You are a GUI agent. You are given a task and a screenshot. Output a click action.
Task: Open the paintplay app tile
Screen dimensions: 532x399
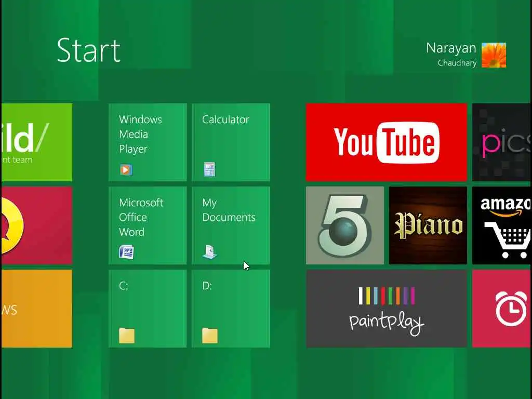coord(387,309)
